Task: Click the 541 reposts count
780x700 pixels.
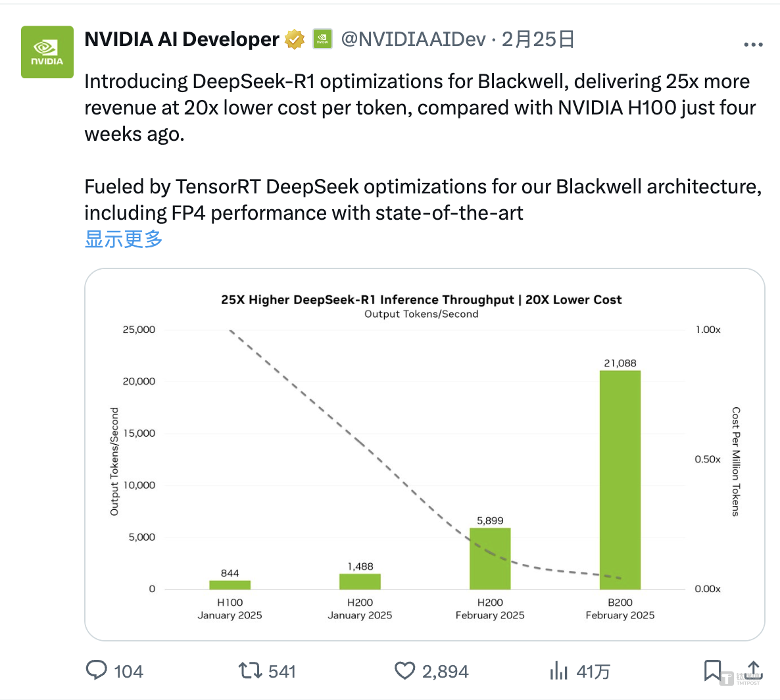Action: 282,671
